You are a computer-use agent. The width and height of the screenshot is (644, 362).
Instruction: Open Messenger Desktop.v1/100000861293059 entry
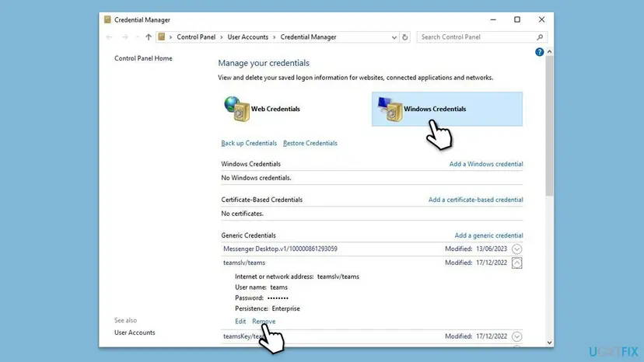click(x=280, y=249)
